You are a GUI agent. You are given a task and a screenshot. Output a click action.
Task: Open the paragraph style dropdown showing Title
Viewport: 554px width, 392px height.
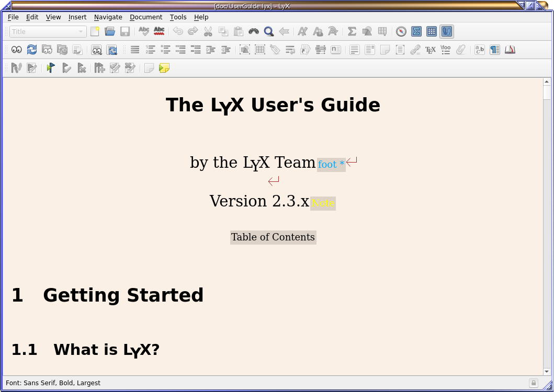coord(48,32)
